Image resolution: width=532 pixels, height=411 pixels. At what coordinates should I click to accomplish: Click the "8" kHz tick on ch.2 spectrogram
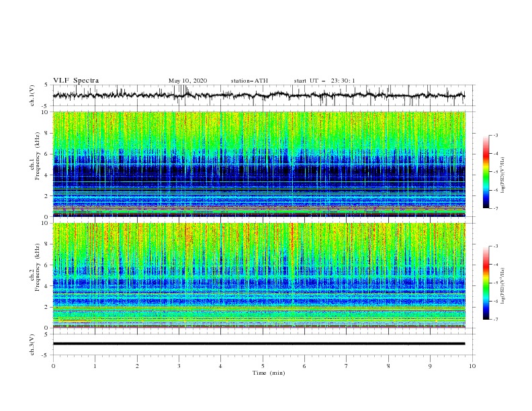point(46,244)
